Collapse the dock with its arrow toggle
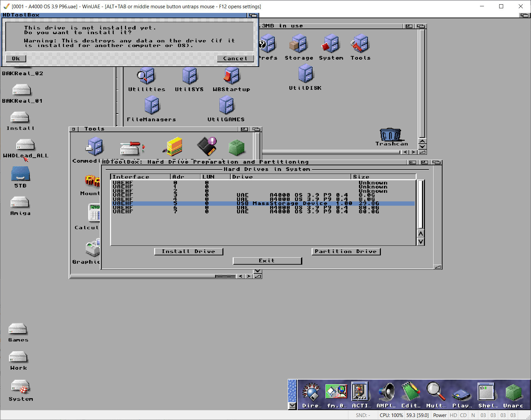 (292, 405)
